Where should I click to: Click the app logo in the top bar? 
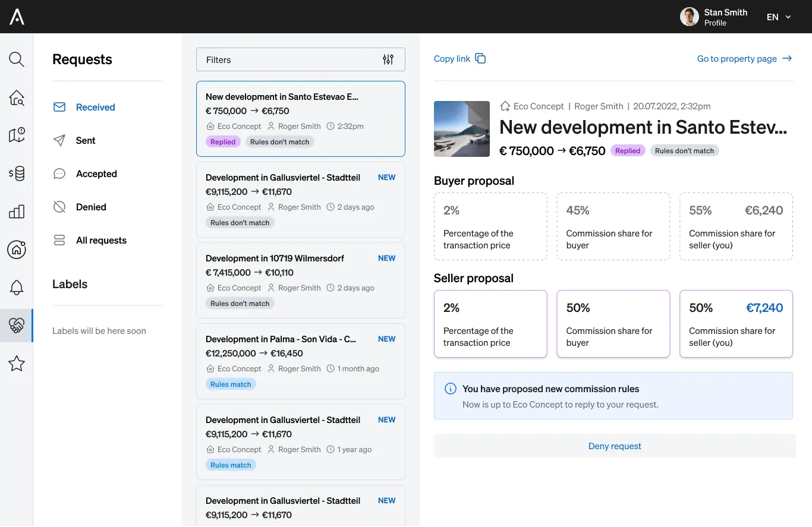(17, 17)
